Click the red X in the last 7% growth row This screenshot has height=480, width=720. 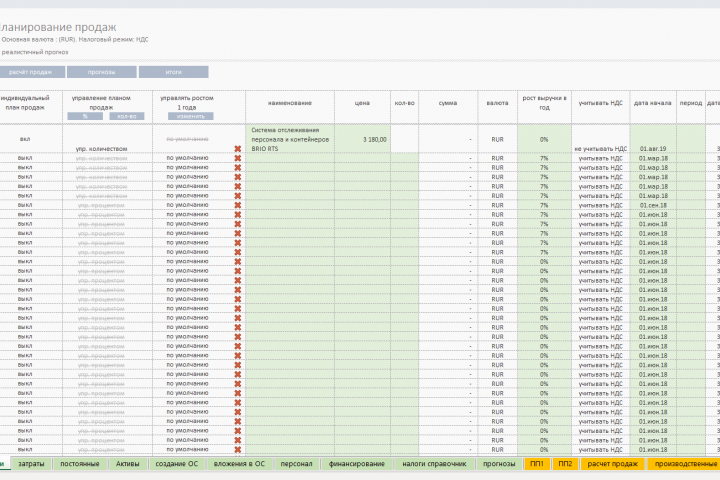tap(237, 252)
